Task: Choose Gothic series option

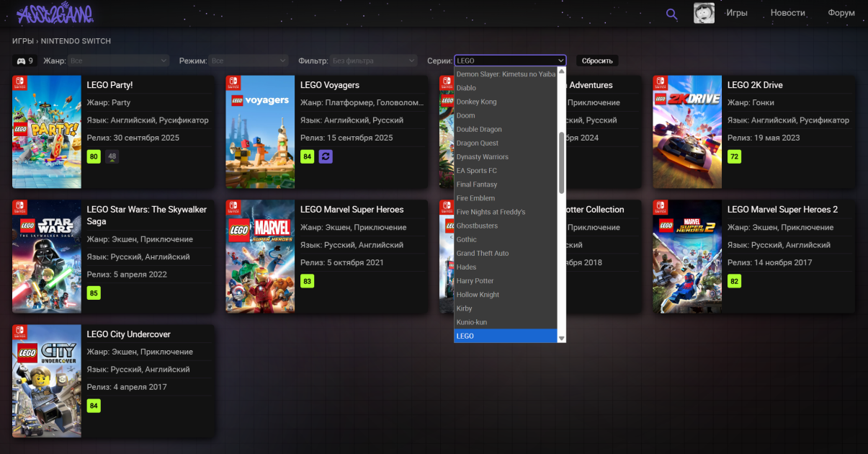Action: [x=506, y=239]
